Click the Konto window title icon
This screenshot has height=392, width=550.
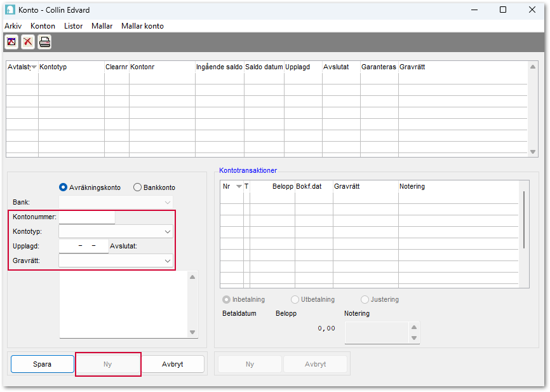[x=10, y=10]
